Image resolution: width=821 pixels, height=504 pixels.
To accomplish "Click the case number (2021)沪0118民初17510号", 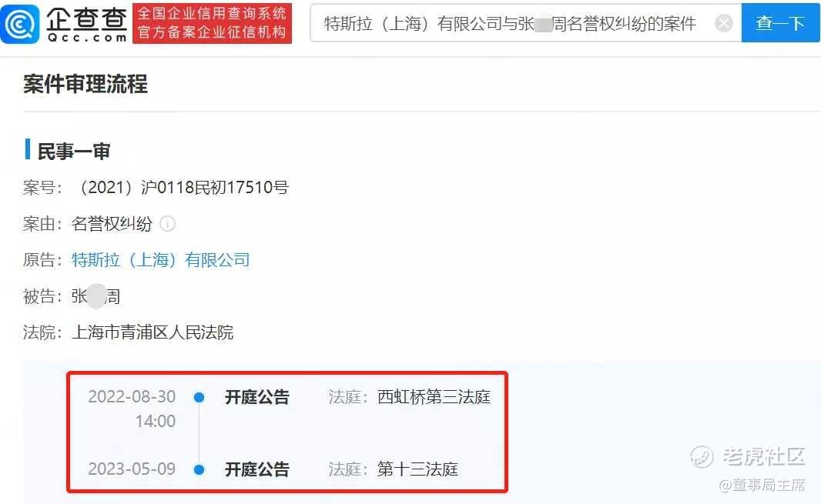I will coord(183,187).
